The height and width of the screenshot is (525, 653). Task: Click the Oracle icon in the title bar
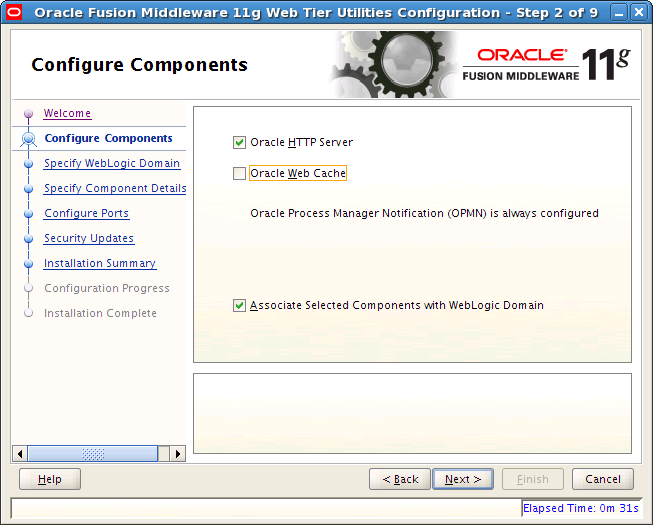(x=14, y=12)
